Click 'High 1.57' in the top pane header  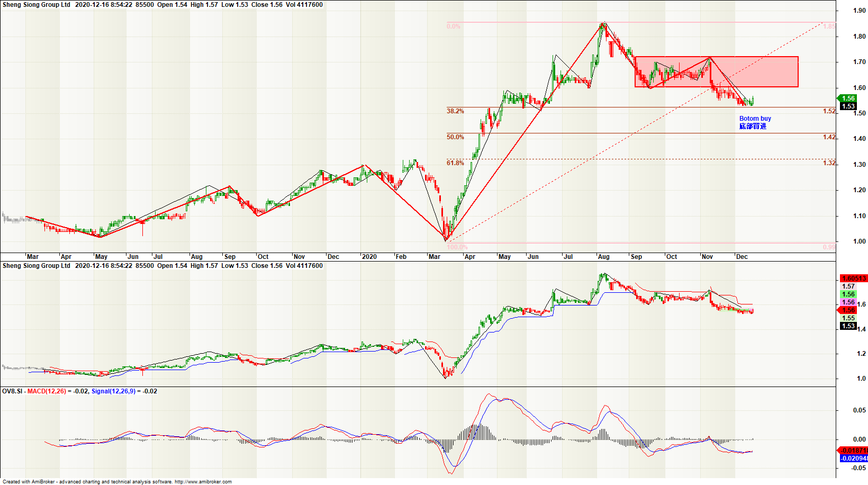pyautogui.click(x=204, y=5)
